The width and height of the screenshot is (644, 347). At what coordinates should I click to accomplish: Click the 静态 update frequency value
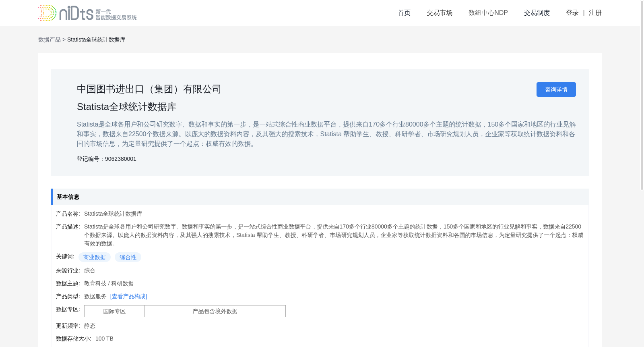point(90,326)
